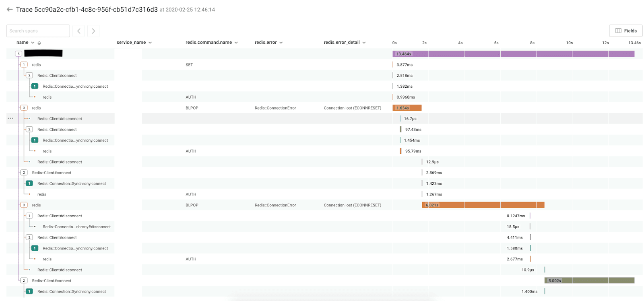
Task: Click the redis.error column header
Action: [266, 42]
